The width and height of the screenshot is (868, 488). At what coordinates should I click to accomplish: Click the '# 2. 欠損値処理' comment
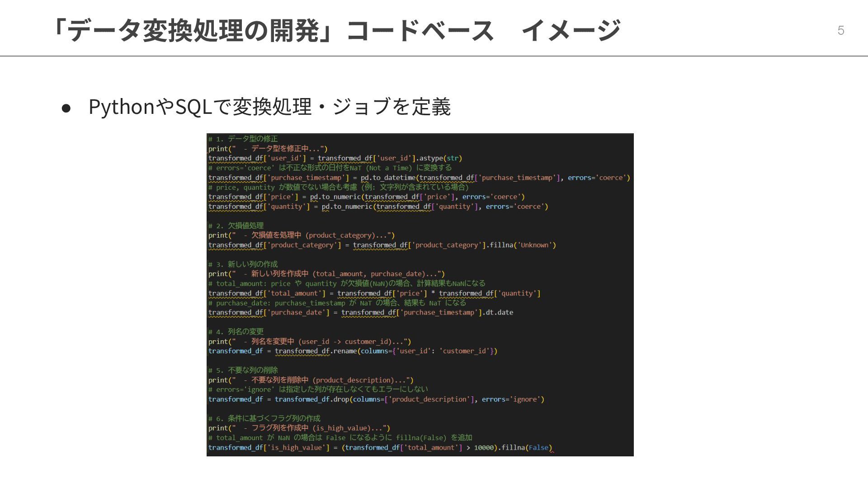point(236,225)
